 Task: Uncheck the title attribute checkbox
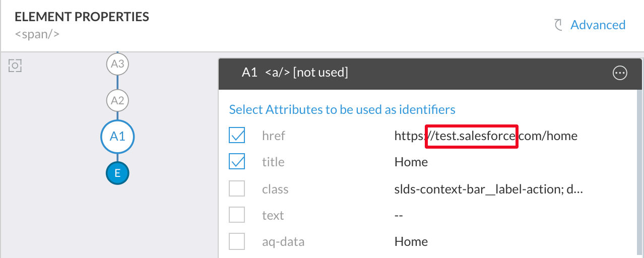point(237,162)
